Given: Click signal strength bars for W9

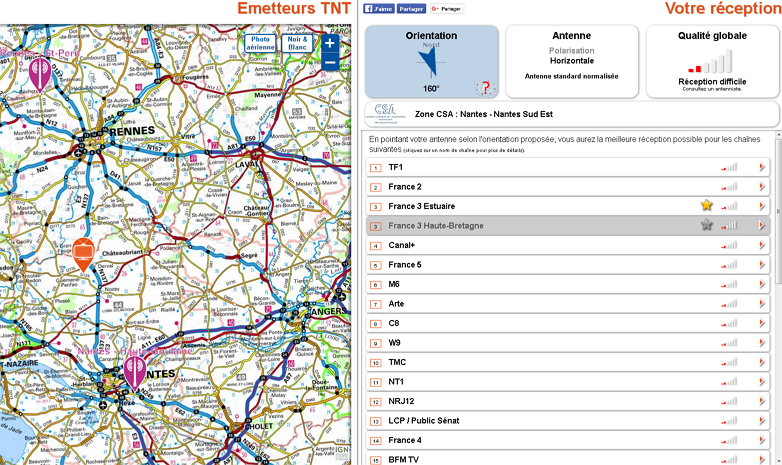Looking at the screenshot, I should point(729,342).
